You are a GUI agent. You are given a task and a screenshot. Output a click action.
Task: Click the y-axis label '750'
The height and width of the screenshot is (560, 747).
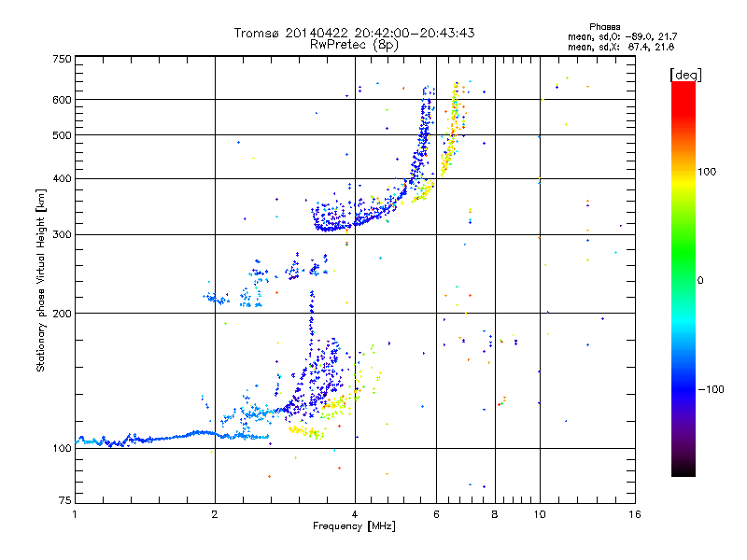click(62, 59)
